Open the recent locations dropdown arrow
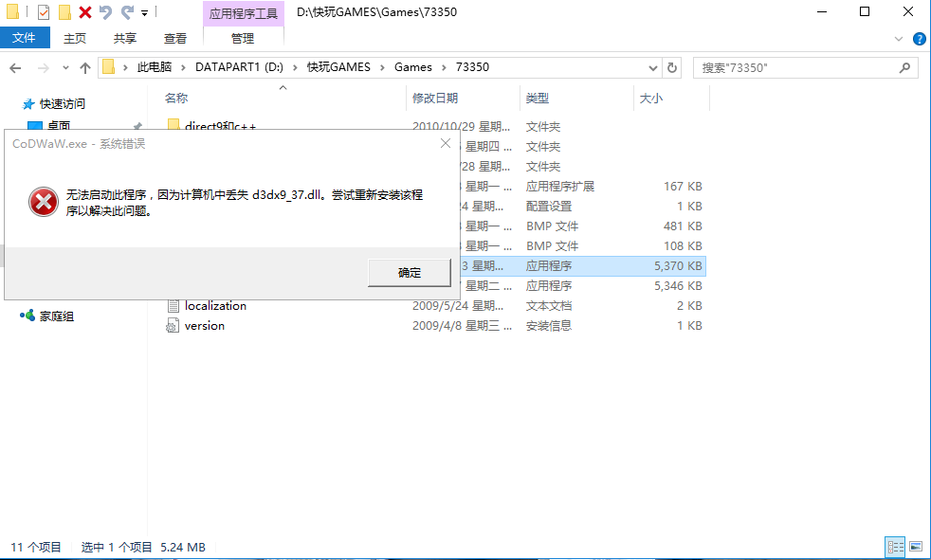The width and height of the screenshot is (931, 560). [65, 67]
